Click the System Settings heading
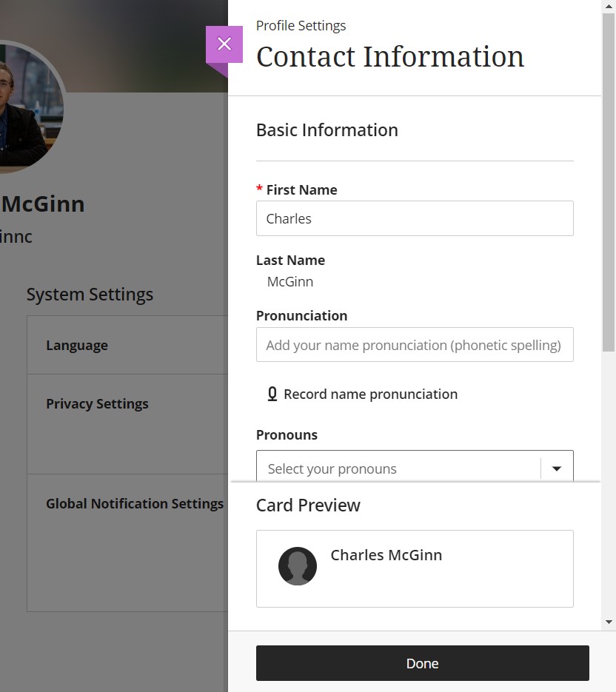This screenshot has height=692, width=616. coord(90,295)
